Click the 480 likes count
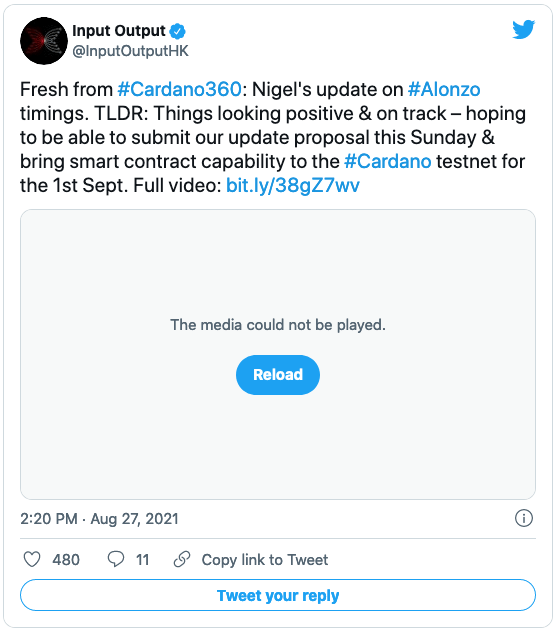The height and width of the screenshot is (631, 556). click(66, 560)
